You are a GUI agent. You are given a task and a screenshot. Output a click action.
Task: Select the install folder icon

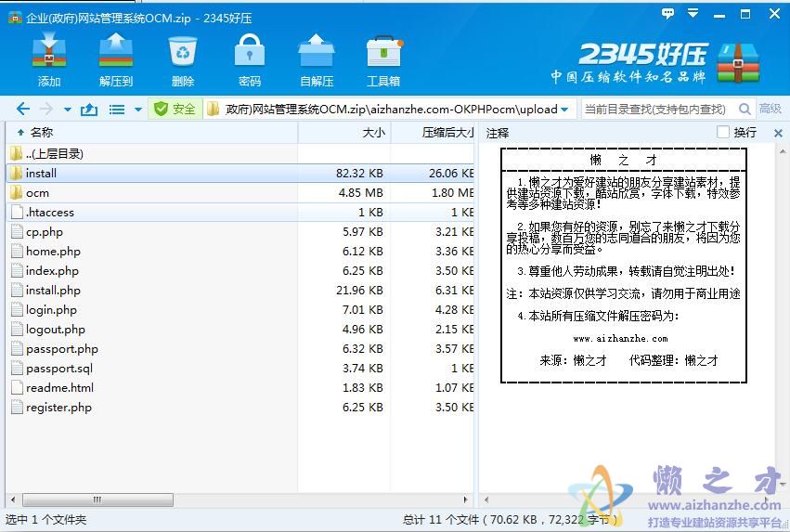pyautogui.click(x=17, y=174)
